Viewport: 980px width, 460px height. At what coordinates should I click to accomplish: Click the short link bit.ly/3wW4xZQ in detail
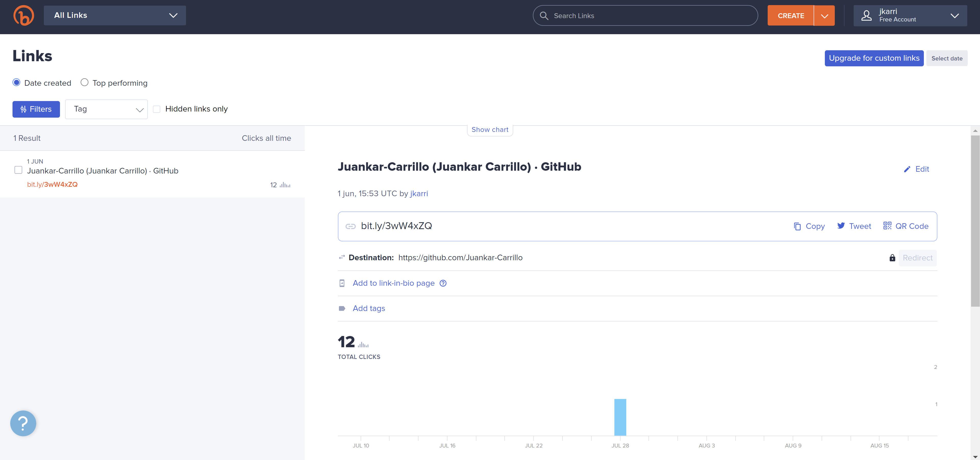coord(396,226)
